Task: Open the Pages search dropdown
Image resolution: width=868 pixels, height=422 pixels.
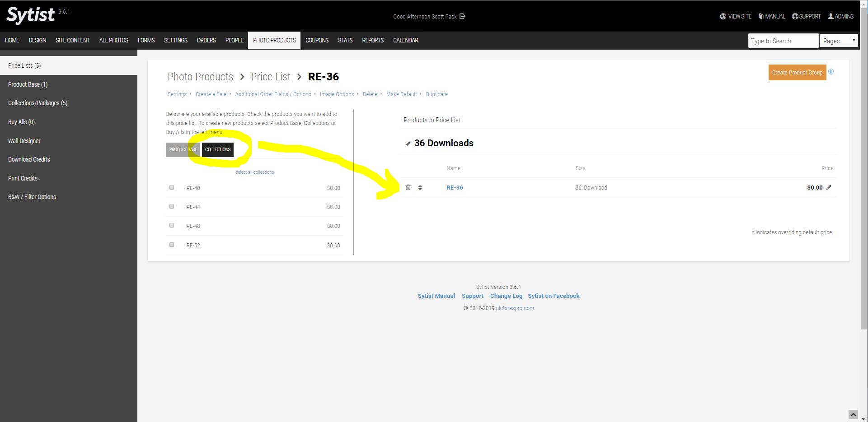Action: [839, 41]
